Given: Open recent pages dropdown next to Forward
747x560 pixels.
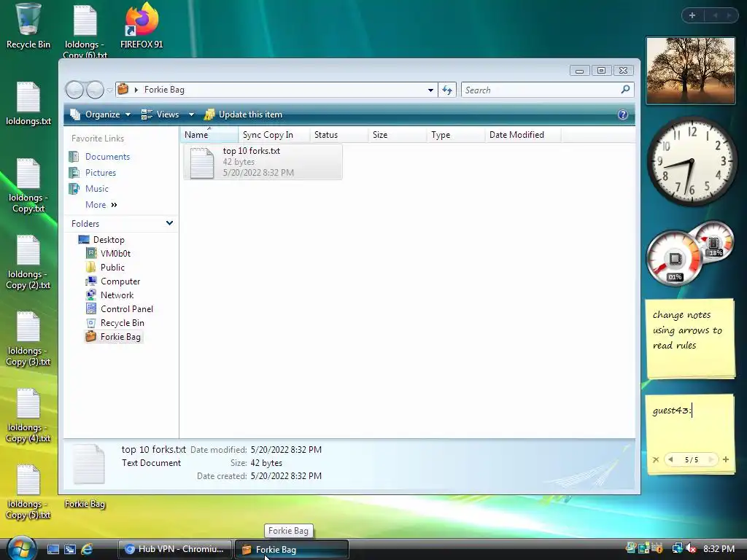Looking at the screenshot, I should [109, 90].
